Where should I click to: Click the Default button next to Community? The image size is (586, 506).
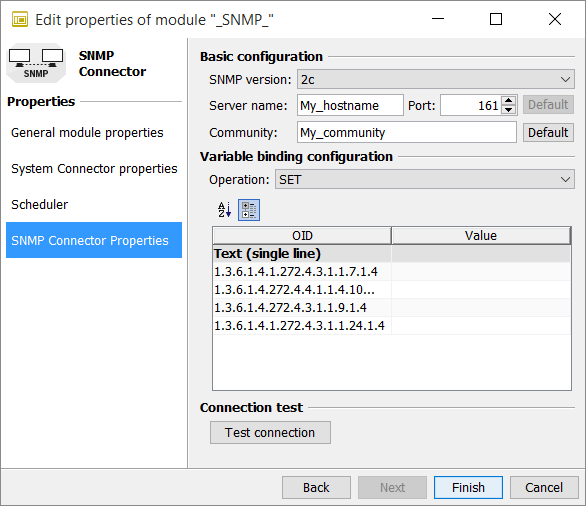pos(548,132)
